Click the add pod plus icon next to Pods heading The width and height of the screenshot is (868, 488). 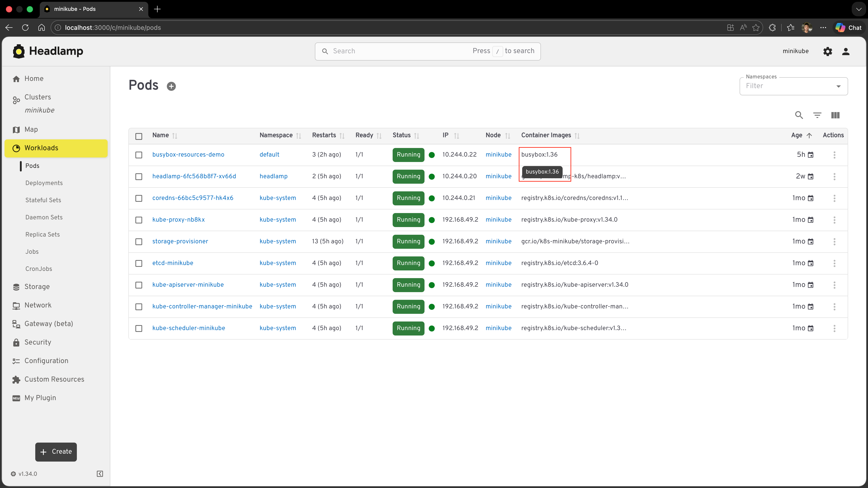(x=171, y=86)
